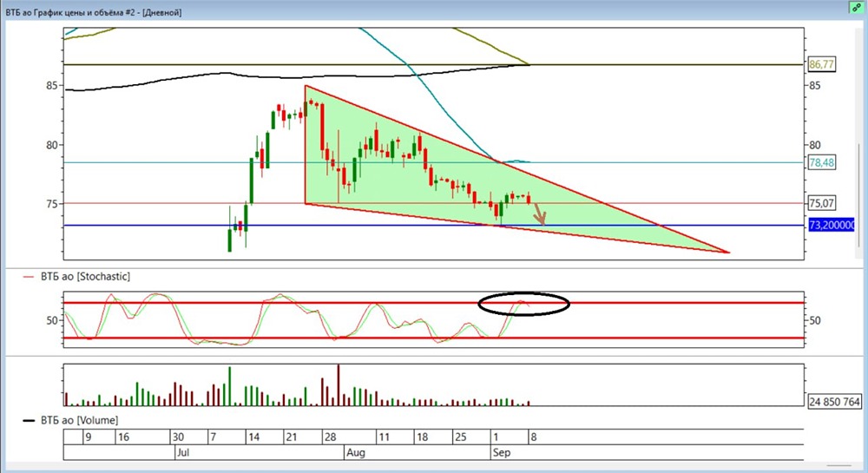Viewport: 868px width, 473px height.
Task: Click the '75' mark on left price axis
Action: pyautogui.click(x=52, y=204)
